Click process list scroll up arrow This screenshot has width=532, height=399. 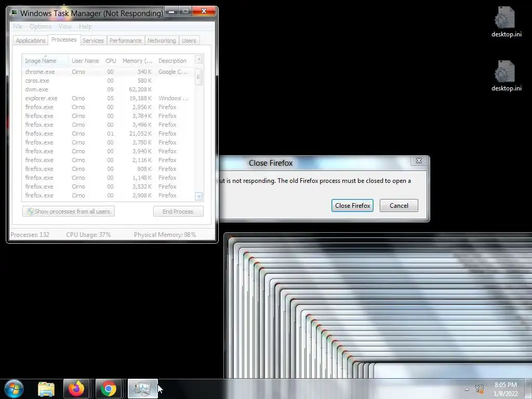(x=199, y=59)
